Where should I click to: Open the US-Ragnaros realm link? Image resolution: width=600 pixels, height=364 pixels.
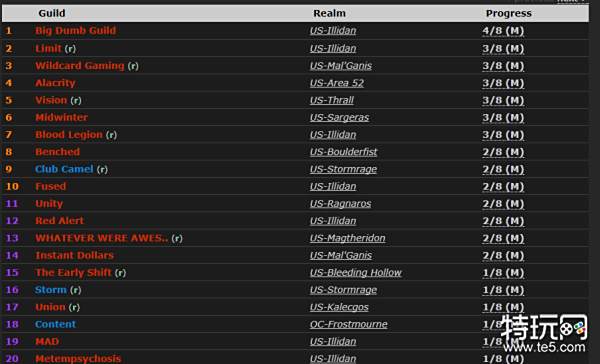point(340,204)
